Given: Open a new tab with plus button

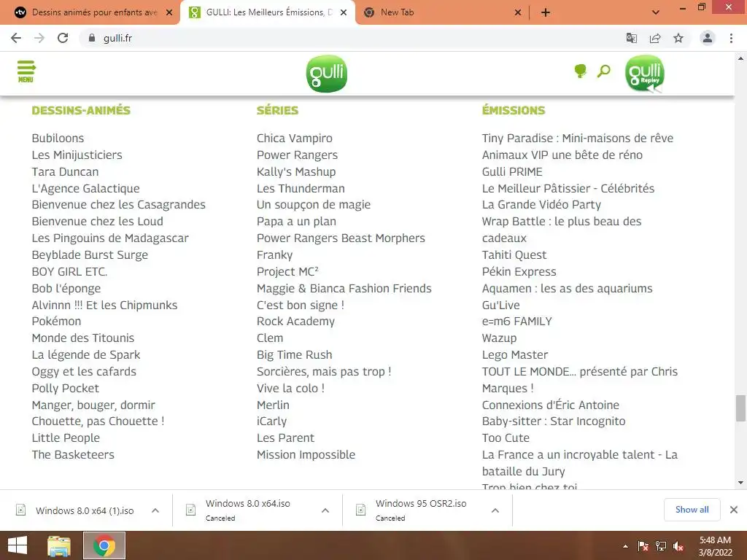Looking at the screenshot, I should (x=546, y=12).
